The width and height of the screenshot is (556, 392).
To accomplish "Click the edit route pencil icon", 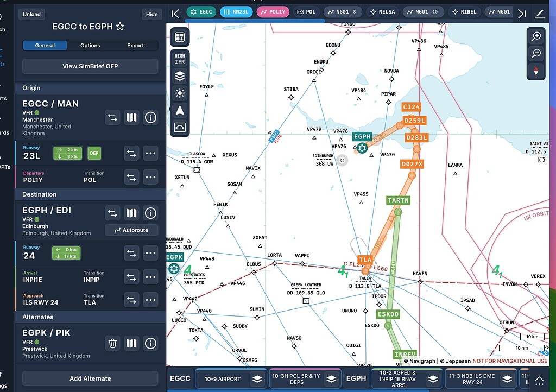I will tap(540, 12).
